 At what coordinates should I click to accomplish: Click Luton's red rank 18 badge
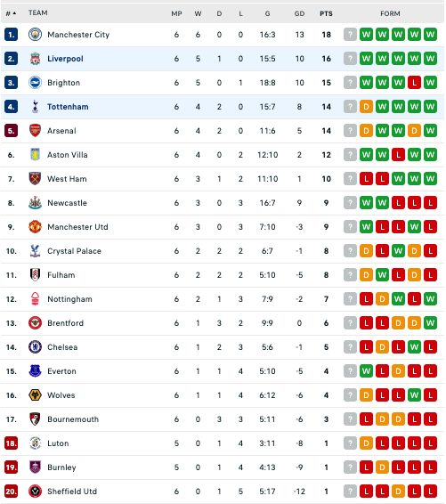[x=11, y=443]
